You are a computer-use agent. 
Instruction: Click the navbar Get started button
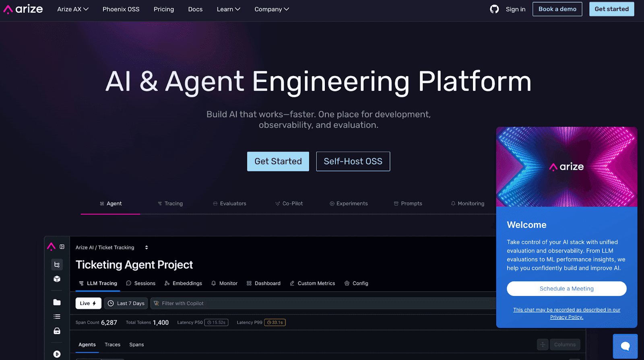[611, 9]
